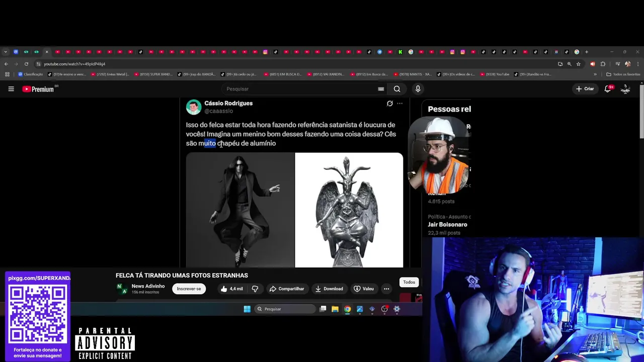The height and width of the screenshot is (362, 644).
Task: Dislike the video with thumbs down
Action: (255, 289)
